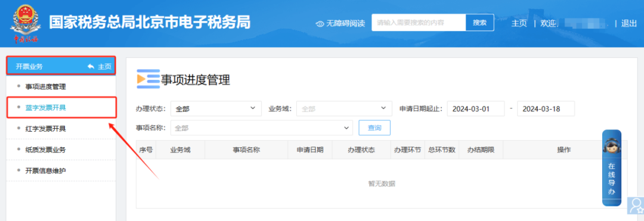Click the back arrow icon beside 主页 in sidebar
Screen dimensions: 644x221
91,67
